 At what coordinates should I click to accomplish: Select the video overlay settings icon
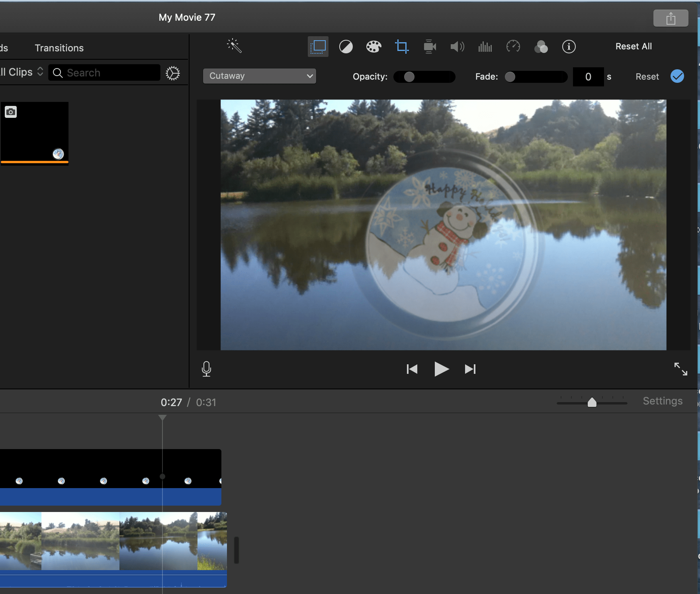318,47
